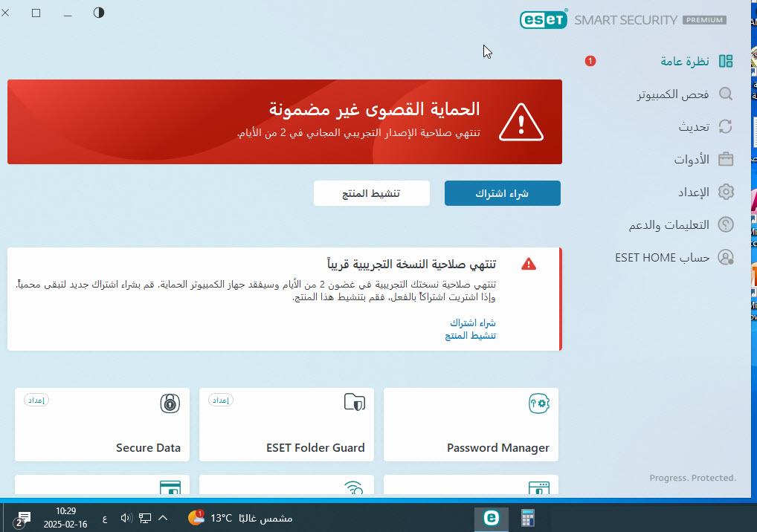Select the الإعداد menu item
Screen dimensions: 757x532
(x=694, y=192)
